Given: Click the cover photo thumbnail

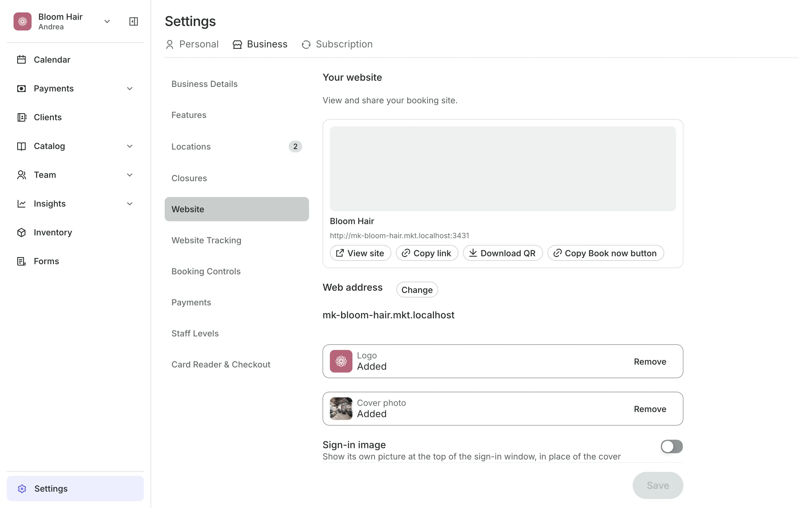Looking at the screenshot, I should click(x=341, y=409).
